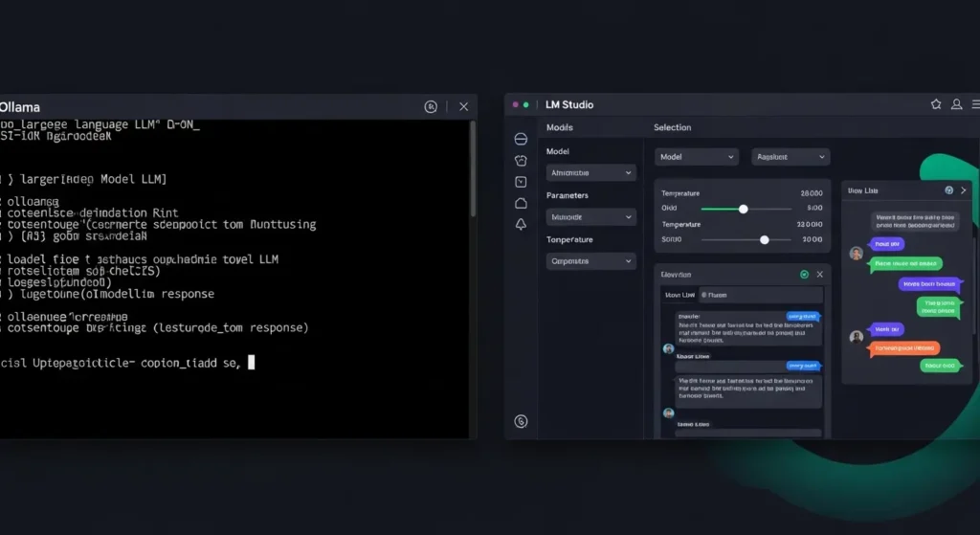Click the terminal line ending 'tovel LLM'
The width and height of the screenshot is (980, 535).
coord(140,258)
